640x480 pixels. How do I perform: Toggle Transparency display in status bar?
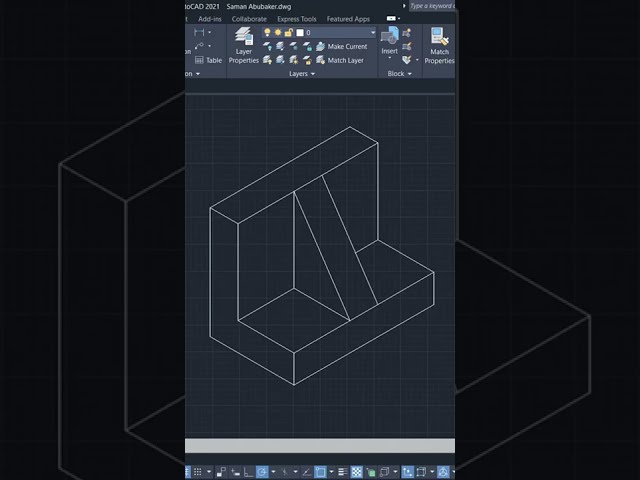coord(357,472)
